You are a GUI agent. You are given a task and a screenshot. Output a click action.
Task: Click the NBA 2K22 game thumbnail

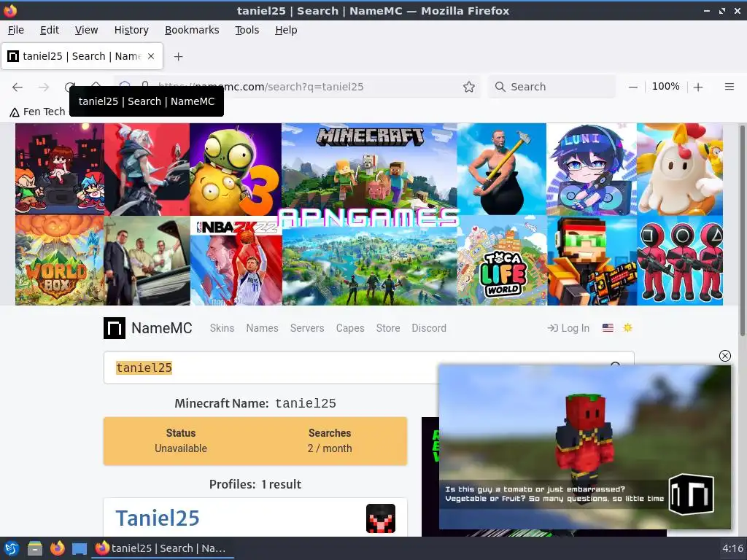pyautogui.click(x=236, y=260)
